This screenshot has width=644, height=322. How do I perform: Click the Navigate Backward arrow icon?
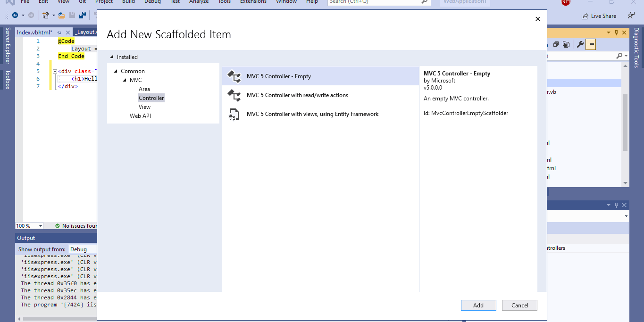[15, 15]
